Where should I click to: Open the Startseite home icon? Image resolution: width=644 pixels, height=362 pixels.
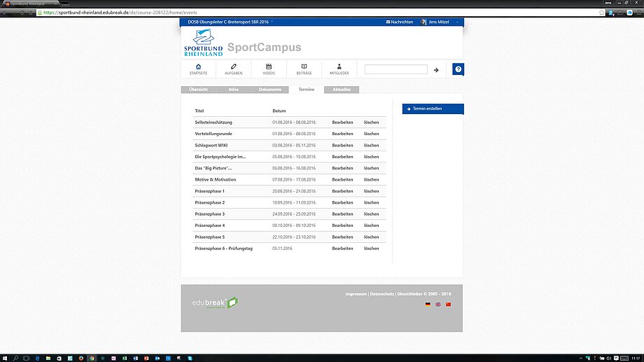point(198,67)
